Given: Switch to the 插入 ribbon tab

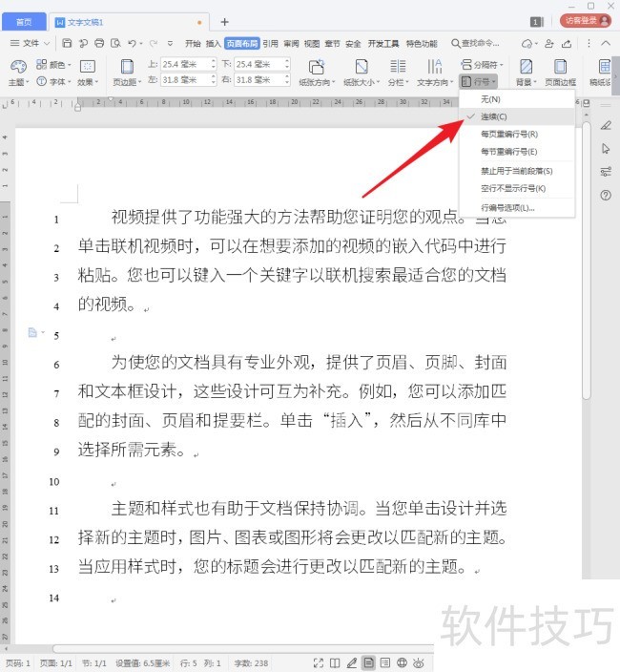Looking at the screenshot, I should (x=214, y=43).
